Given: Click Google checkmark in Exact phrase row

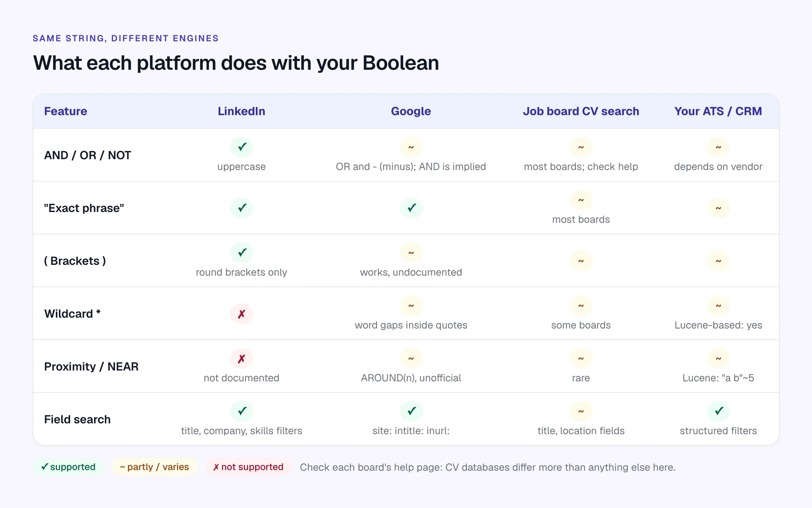Looking at the screenshot, I should tap(411, 208).
